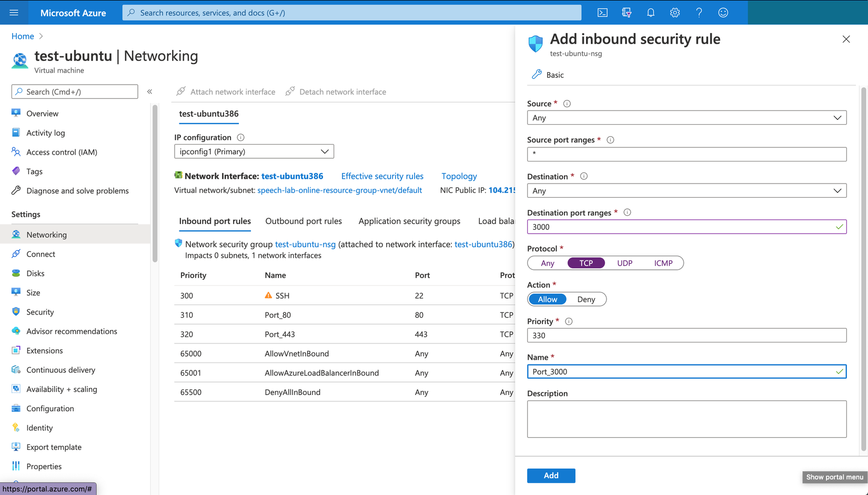Click the directory and subscription filter icon

coord(627,13)
